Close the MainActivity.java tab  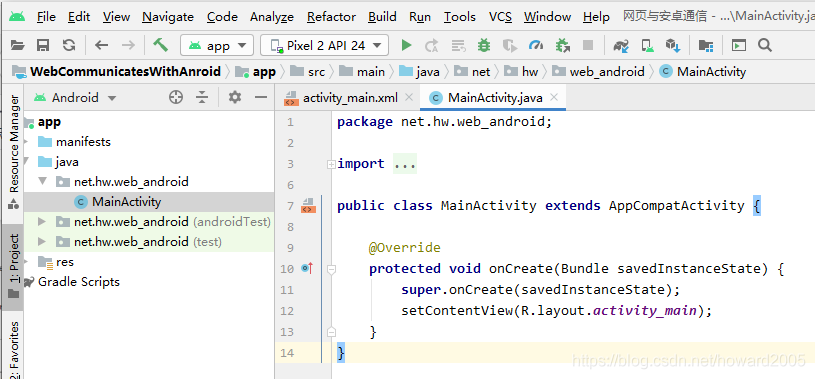[554, 97]
